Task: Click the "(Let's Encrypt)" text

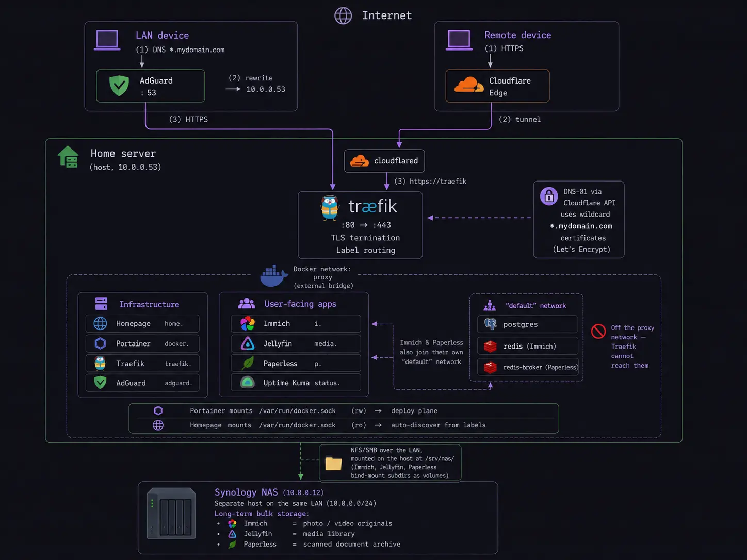Action: [581, 249]
